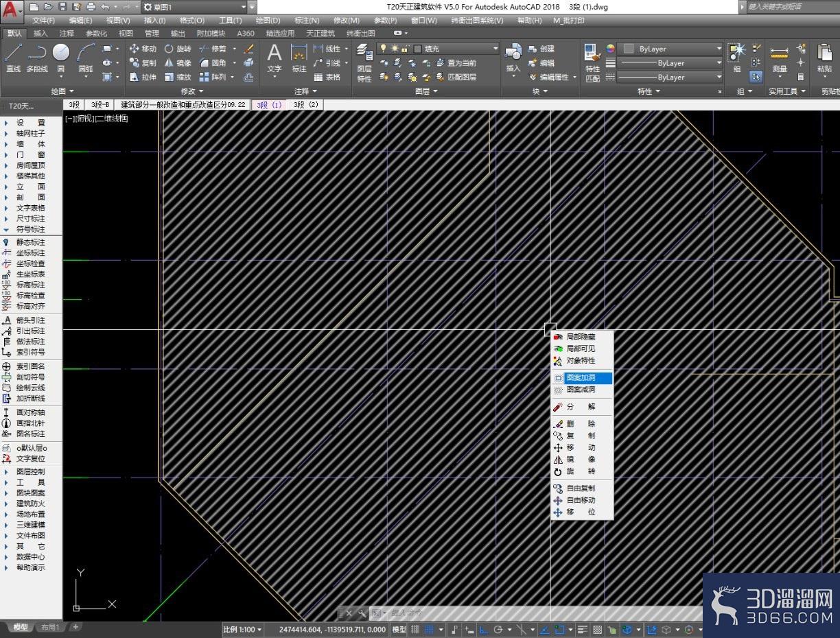Click the 填充 layer color swatch

tap(417, 49)
